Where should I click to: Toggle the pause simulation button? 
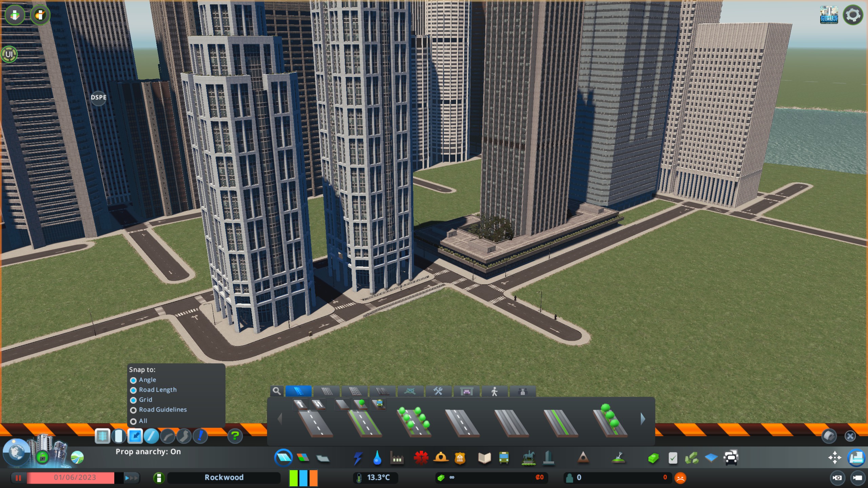pyautogui.click(x=18, y=478)
